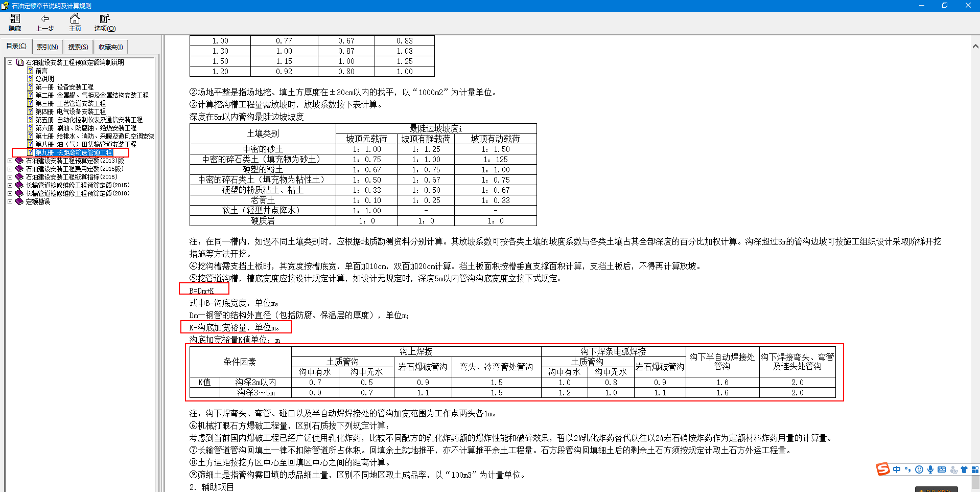The image size is (980, 492).
Task: Expand the 长输管道检修维修工程预算定额(2015) node
Action: [x=10, y=185]
